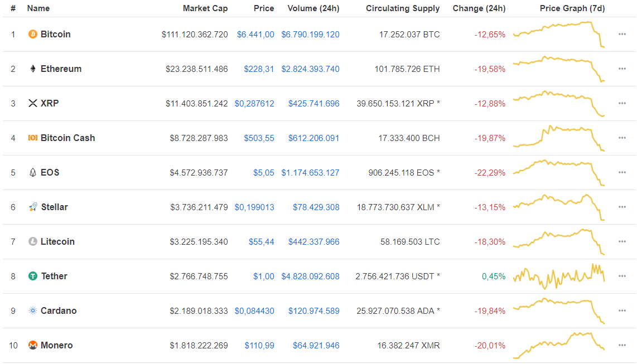Image resolution: width=637 pixels, height=364 pixels.
Task: Open the Bitcoin name link
Action: click(55, 34)
